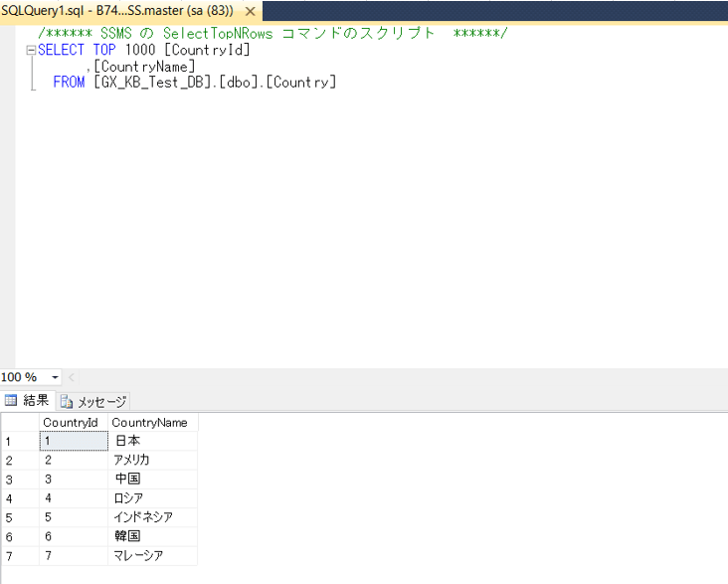Click [CountryName] in the query editor
The height and width of the screenshot is (584, 728).
click(144, 67)
